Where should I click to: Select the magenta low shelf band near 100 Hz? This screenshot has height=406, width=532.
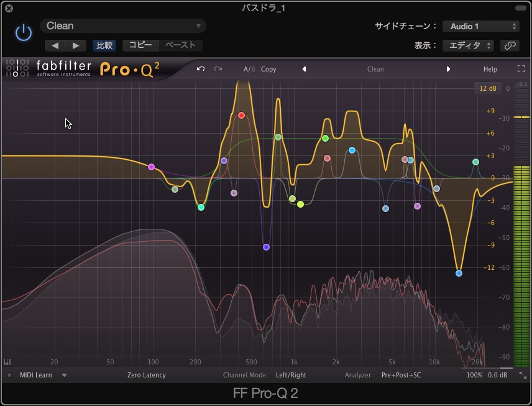tap(151, 167)
